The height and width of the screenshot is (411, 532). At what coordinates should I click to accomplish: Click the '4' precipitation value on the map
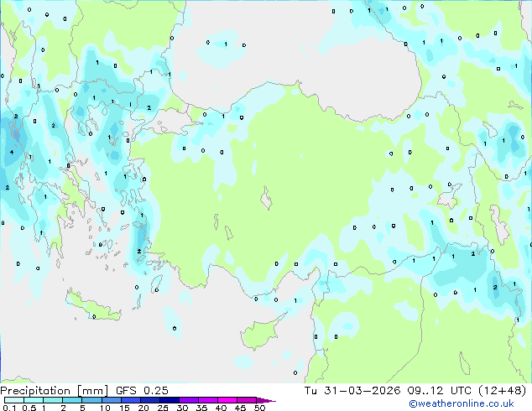[x=12, y=153]
